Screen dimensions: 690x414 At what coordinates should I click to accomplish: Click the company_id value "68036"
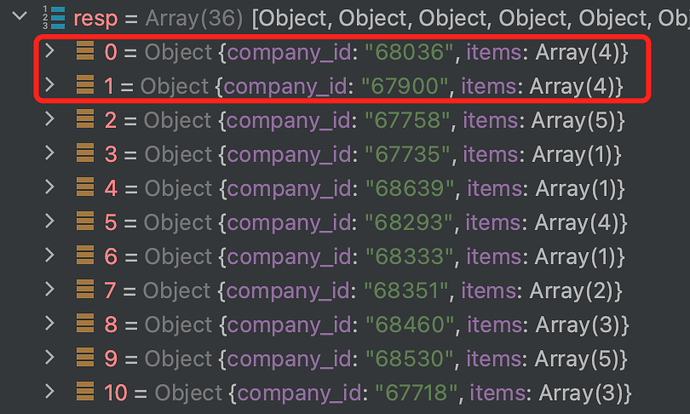(406, 52)
